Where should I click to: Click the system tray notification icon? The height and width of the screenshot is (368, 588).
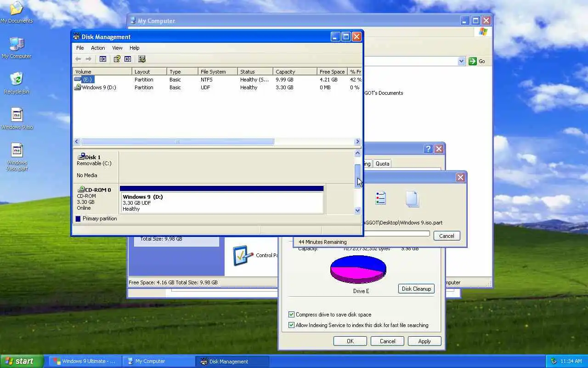click(x=554, y=362)
